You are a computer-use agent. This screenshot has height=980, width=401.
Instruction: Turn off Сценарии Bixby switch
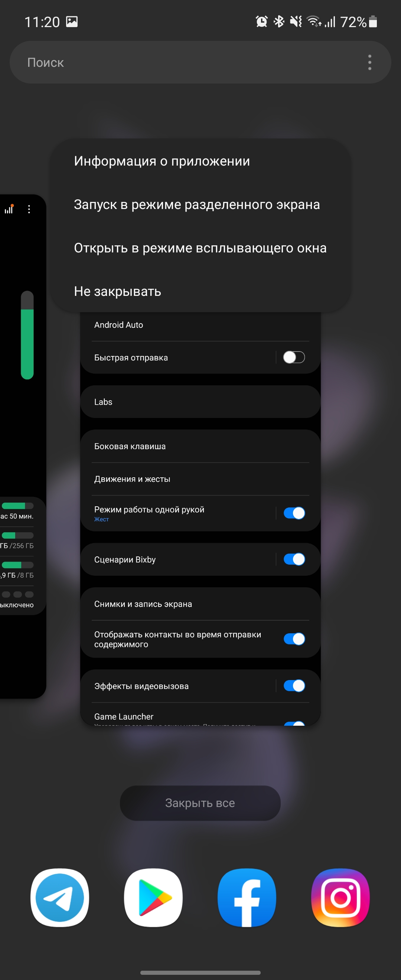[294, 559]
